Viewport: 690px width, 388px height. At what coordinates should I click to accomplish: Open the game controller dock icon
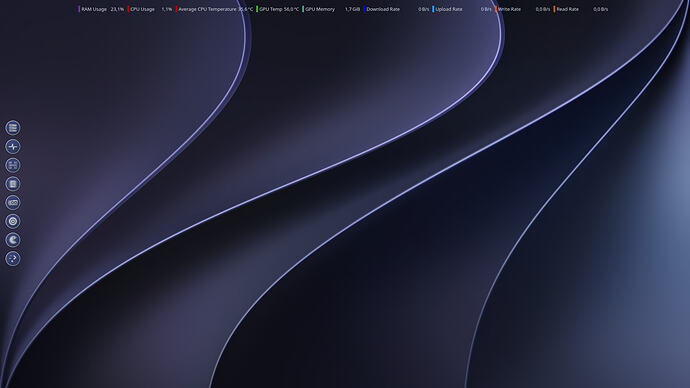[x=13, y=203]
